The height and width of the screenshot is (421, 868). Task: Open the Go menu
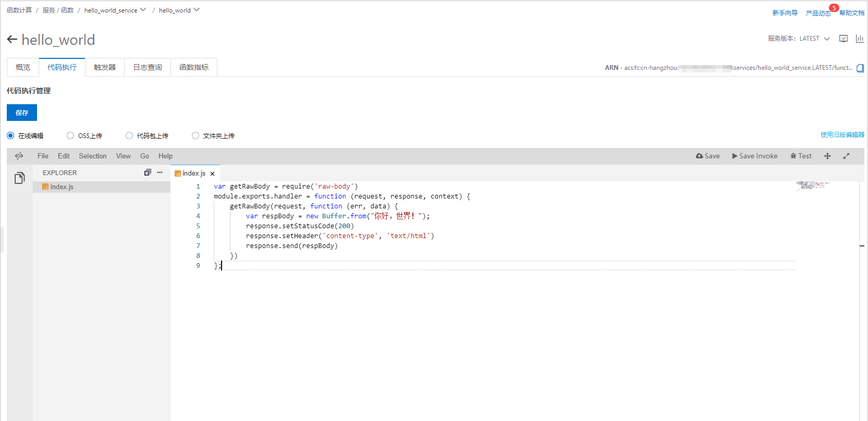coord(145,156)
